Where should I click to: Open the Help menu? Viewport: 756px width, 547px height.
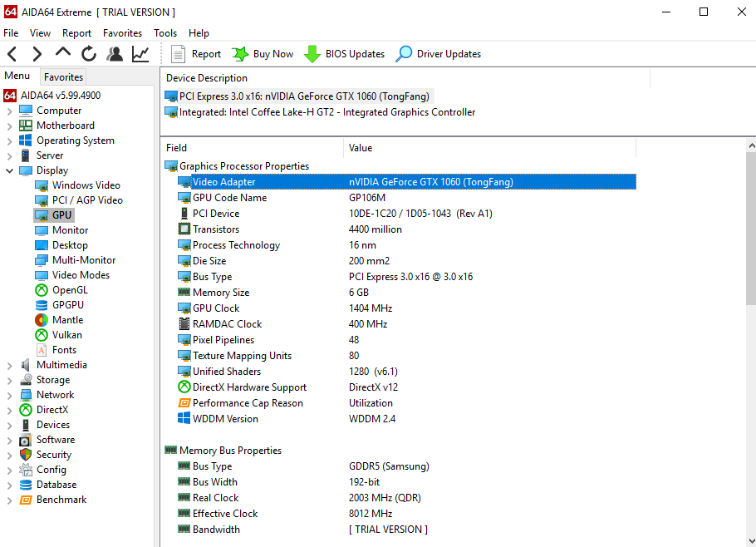pos(199,32)
